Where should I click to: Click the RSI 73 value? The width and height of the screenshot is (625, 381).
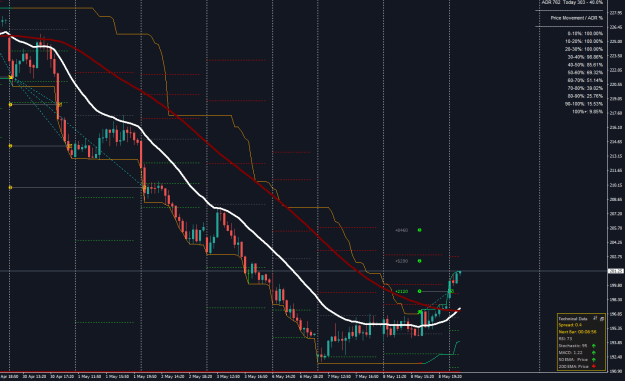pos(565,339)
